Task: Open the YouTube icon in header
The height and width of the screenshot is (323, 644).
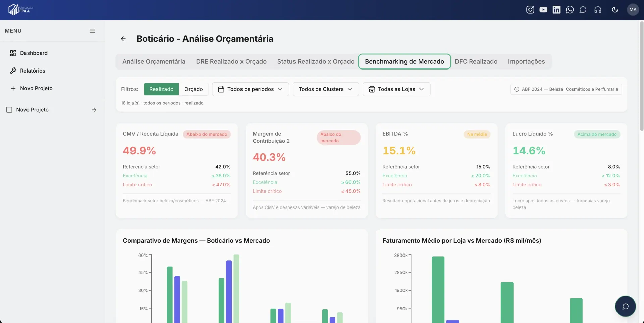Action: 543,10
